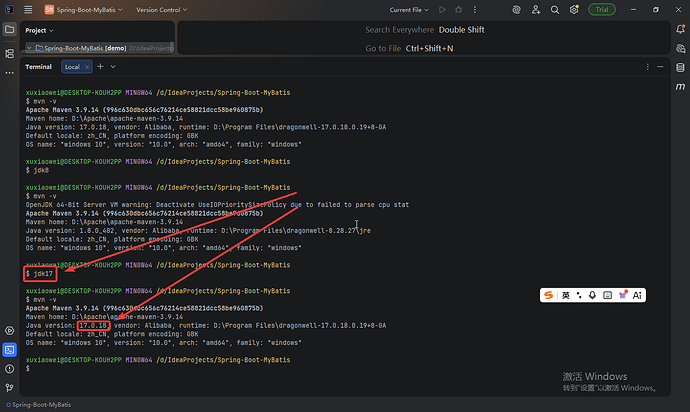Open the Sogou AI assistant icon

[x=637, y=295]
